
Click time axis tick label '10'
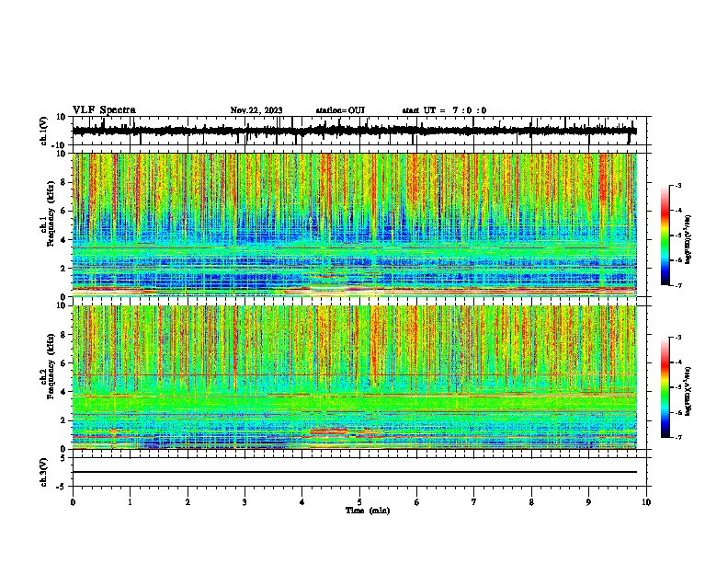(646, 502)
